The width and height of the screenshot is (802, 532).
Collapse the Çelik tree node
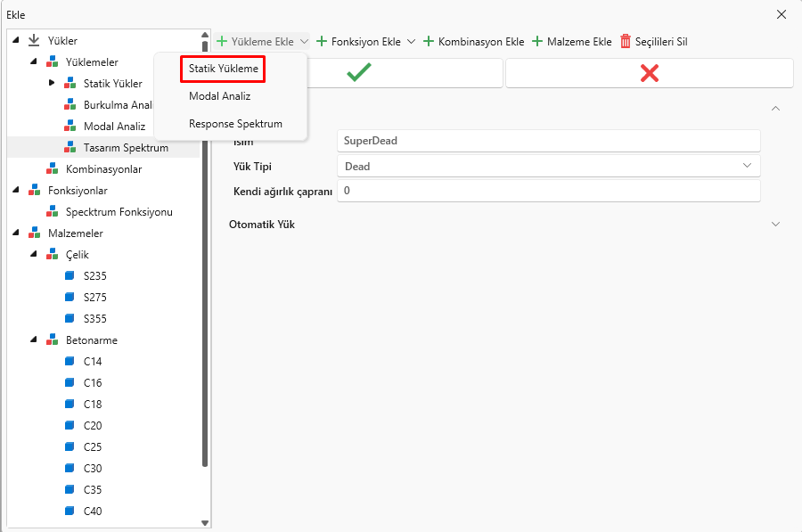tap(34, 255)
